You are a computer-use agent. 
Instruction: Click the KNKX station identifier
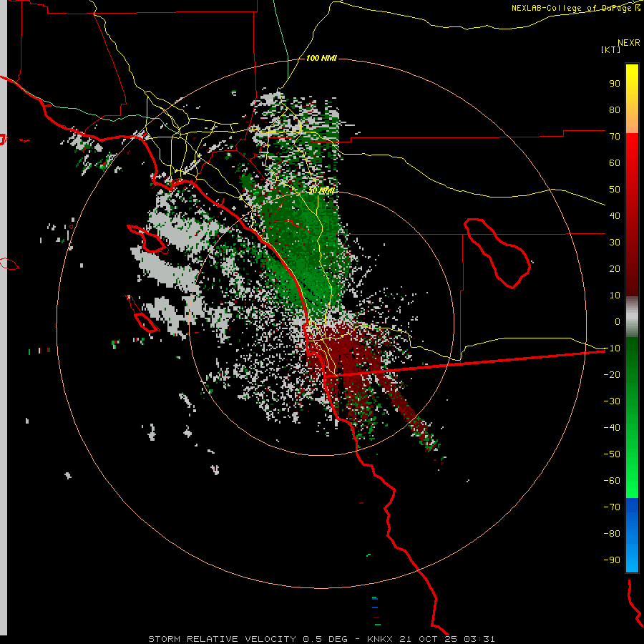pyautogui.click(x=379, y=639)
